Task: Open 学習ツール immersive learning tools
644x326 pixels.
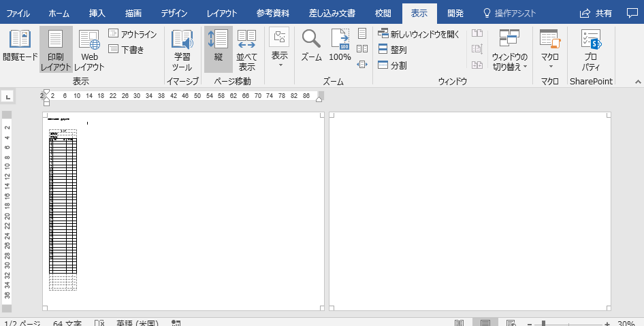Action: [x=182, y=49]
